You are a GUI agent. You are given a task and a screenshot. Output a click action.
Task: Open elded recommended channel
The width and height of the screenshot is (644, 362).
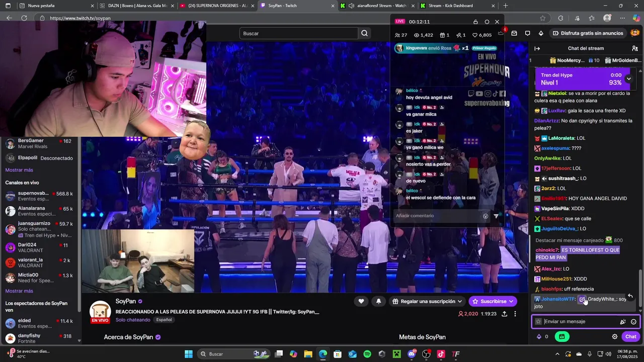(39, 323)
